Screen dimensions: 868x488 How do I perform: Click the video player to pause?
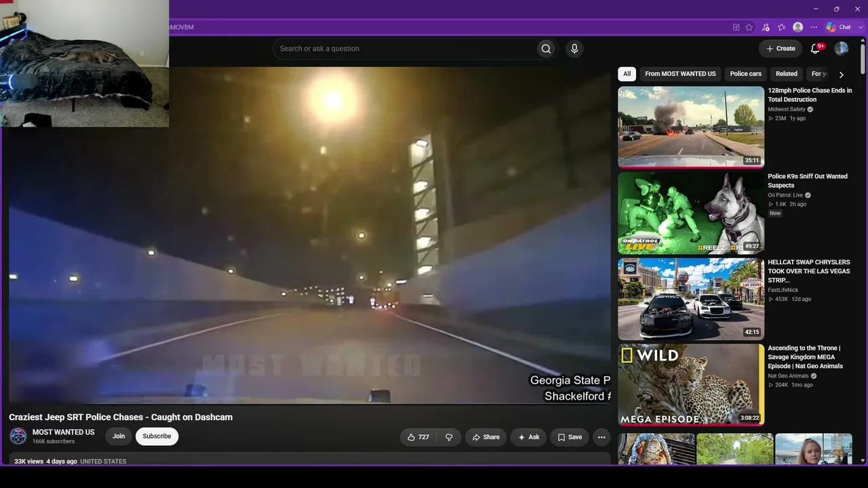pyautogui.click(x=310, y=235)
